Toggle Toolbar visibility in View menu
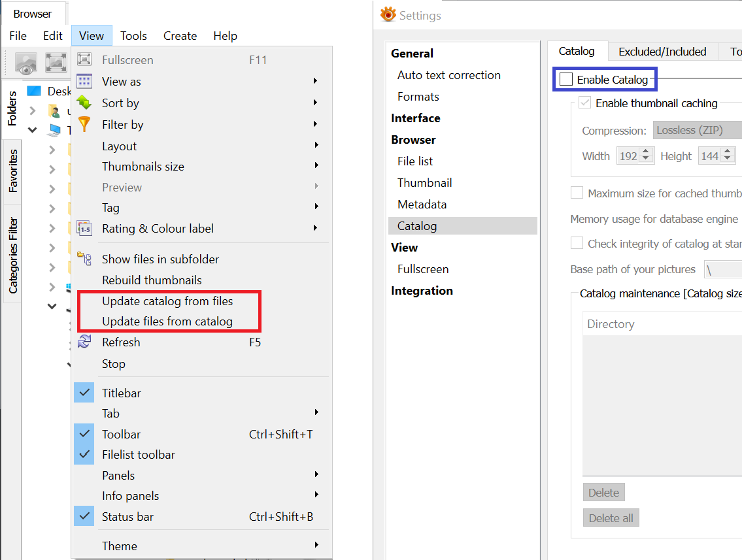The image size is (742, 560). tap(84, 434)
